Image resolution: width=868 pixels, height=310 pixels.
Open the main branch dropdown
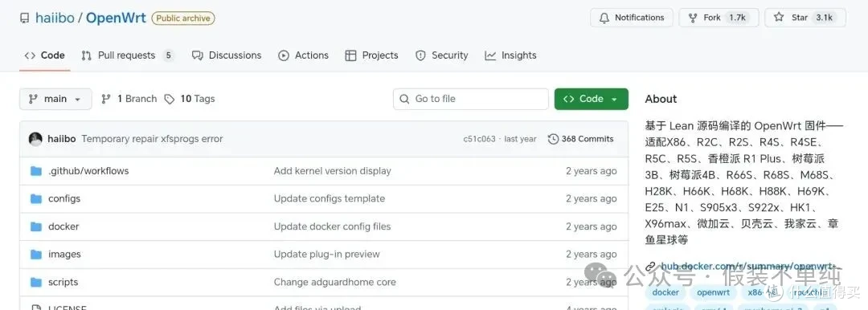click(55, 99)
